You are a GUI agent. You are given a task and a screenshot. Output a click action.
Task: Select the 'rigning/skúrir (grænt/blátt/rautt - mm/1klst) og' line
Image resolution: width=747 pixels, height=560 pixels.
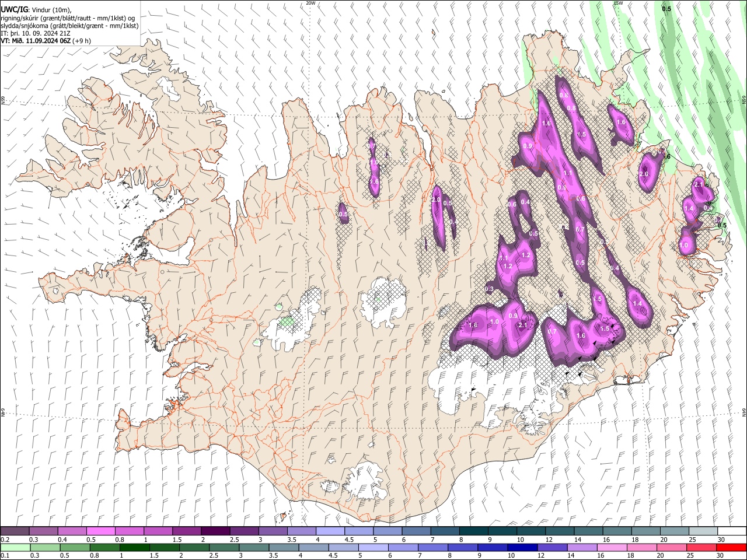pos(68,18)
